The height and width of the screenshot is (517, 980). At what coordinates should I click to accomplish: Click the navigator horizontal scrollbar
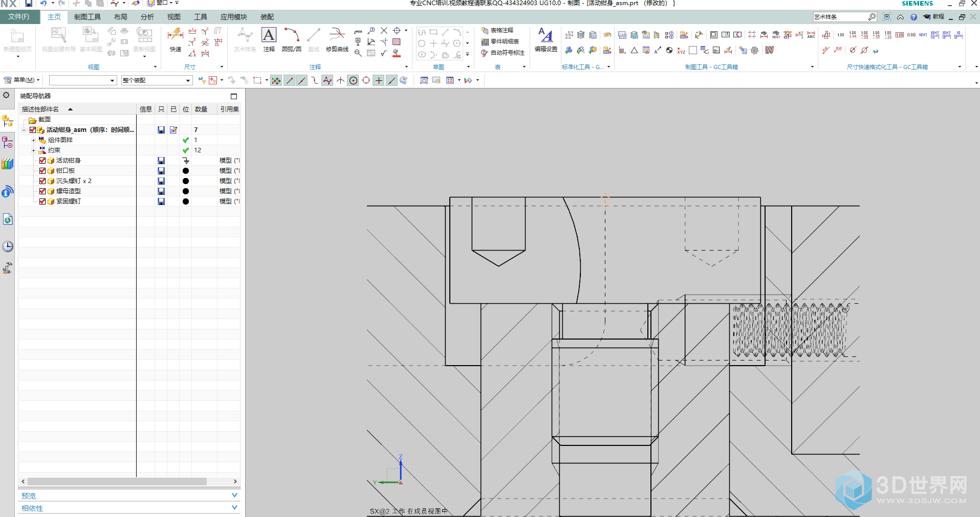pos(117,482)
